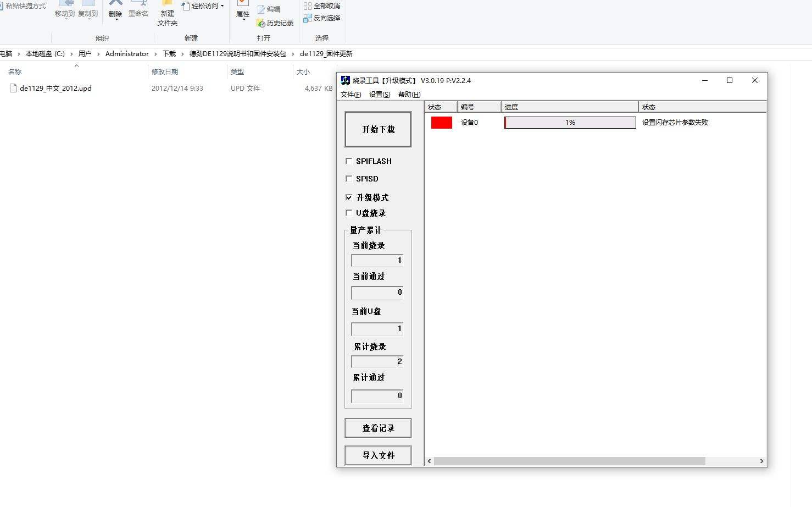This screenshot has width=812, height=507.
Task: Click the 反向选择 (Invert Selection) icon
Action: click(322, 18)
